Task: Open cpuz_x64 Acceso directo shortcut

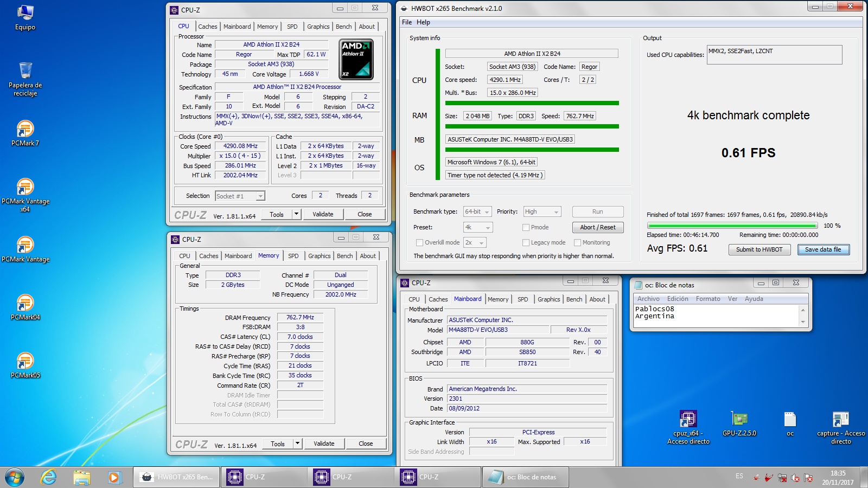Action: click(688, 427)
